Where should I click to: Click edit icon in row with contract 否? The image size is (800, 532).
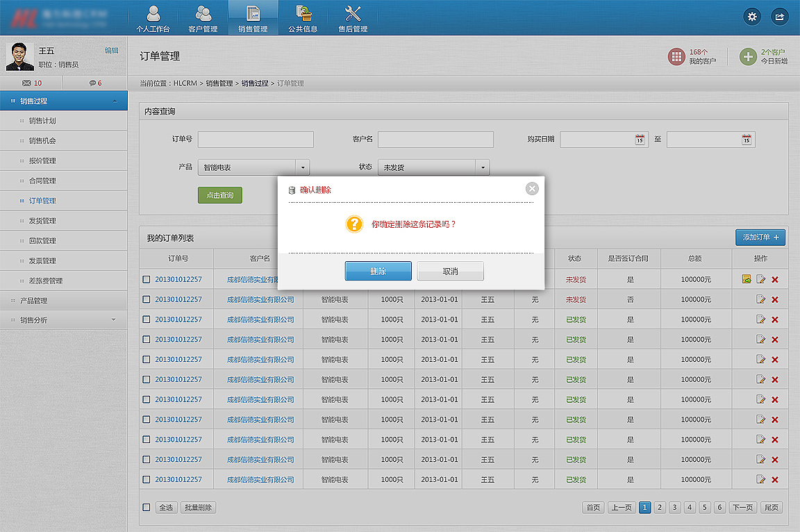click(x=760, y=299)
